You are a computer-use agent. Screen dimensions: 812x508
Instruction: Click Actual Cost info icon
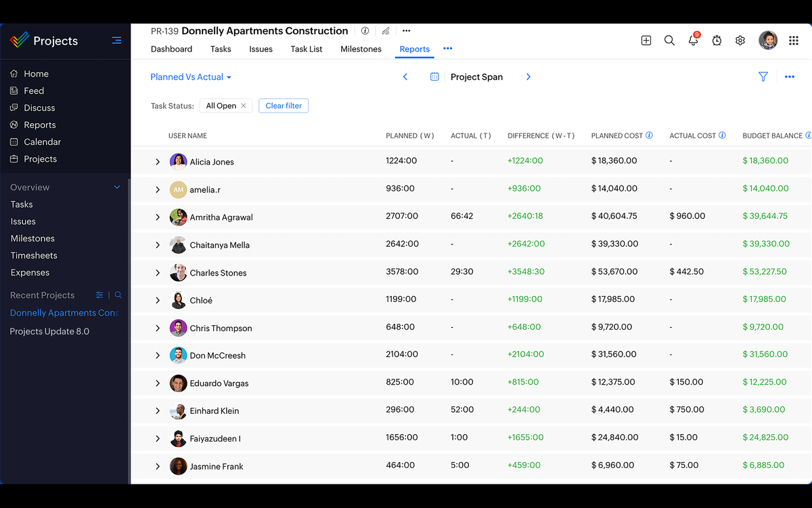pyautogui.click(x=722, y=135)
